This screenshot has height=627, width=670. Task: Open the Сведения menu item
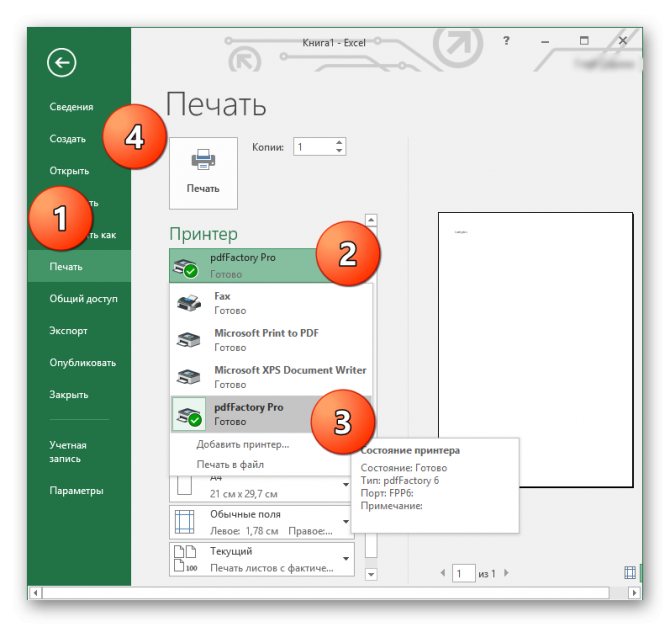pos(71,107)
